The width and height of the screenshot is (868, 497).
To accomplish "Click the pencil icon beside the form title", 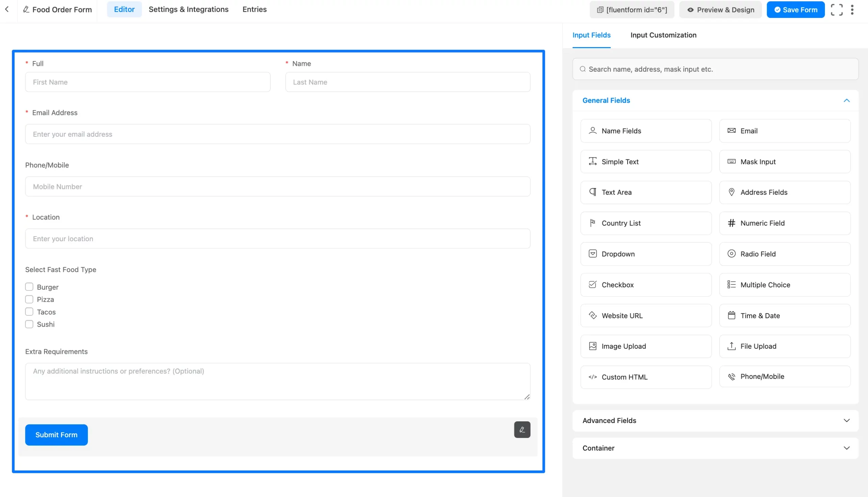I will click(x=26, y=9).
